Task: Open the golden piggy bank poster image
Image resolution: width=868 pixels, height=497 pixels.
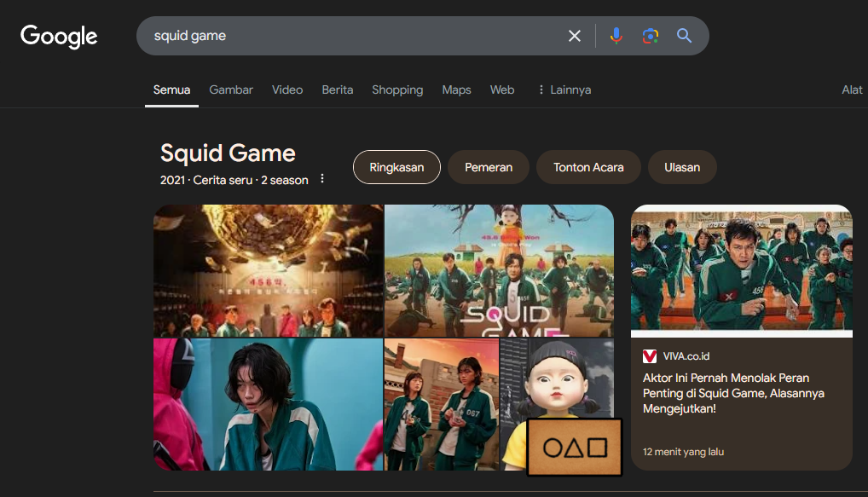Action: [268, 270]
